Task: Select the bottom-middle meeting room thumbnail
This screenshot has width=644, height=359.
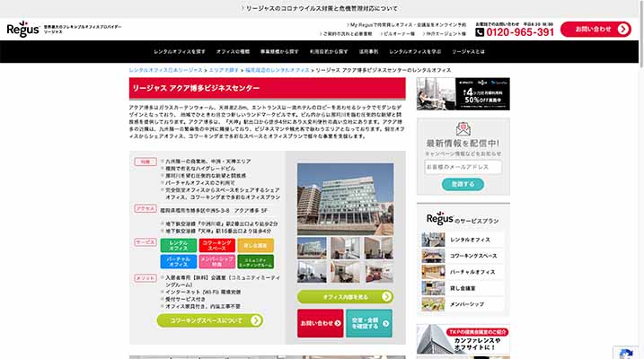Action: (346, 272)
